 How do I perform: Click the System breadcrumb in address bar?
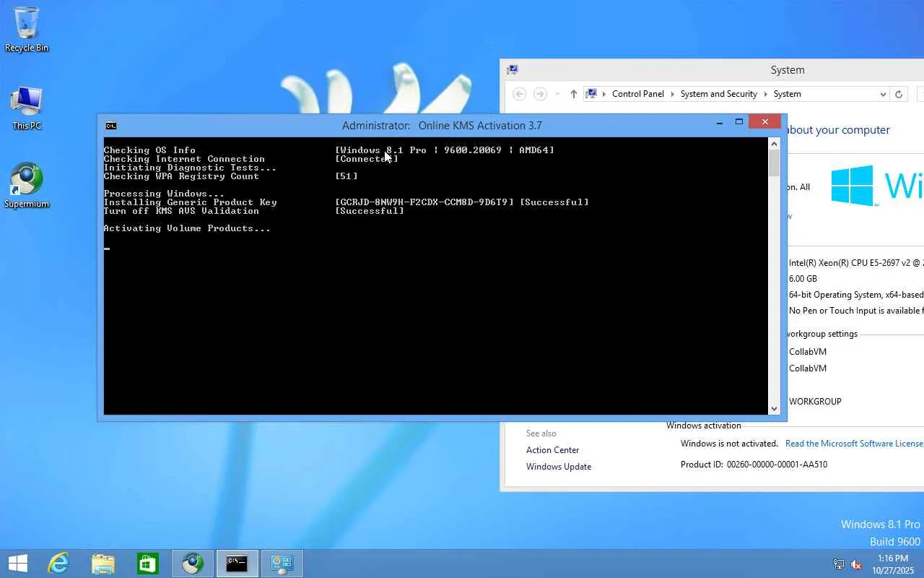coord(788,94)
